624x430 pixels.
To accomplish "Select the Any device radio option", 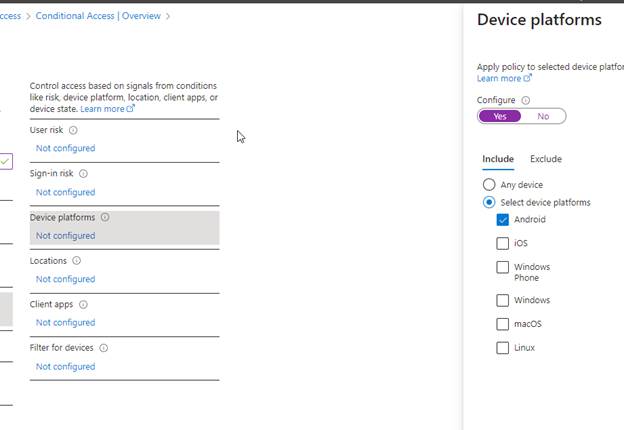I will coord(489,185).
